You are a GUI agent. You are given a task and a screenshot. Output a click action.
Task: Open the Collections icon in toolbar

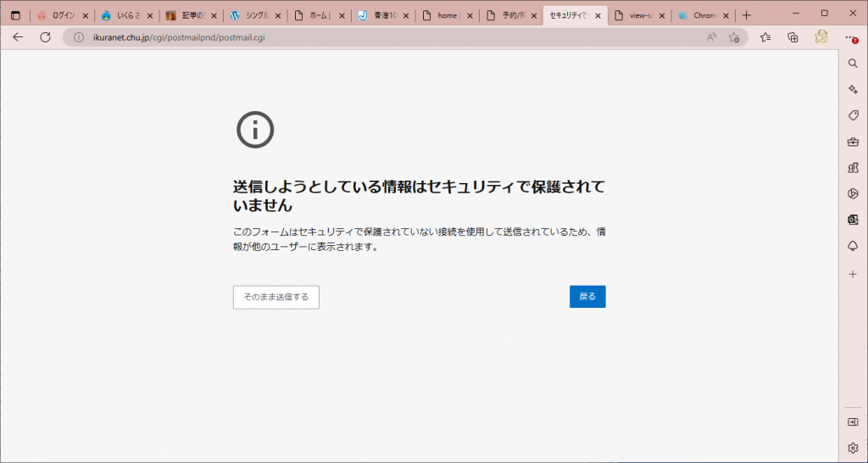tap(793, 37)
